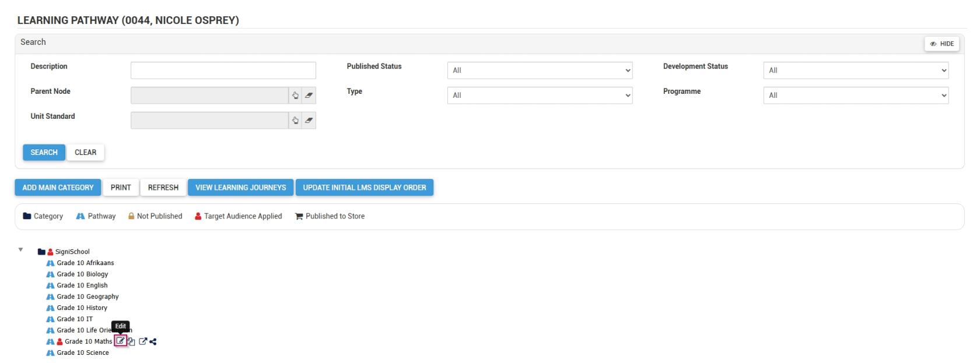This screenshot has height=363, width=980.
Task: Open the Published Status dropdown
Action: point(540,71)
